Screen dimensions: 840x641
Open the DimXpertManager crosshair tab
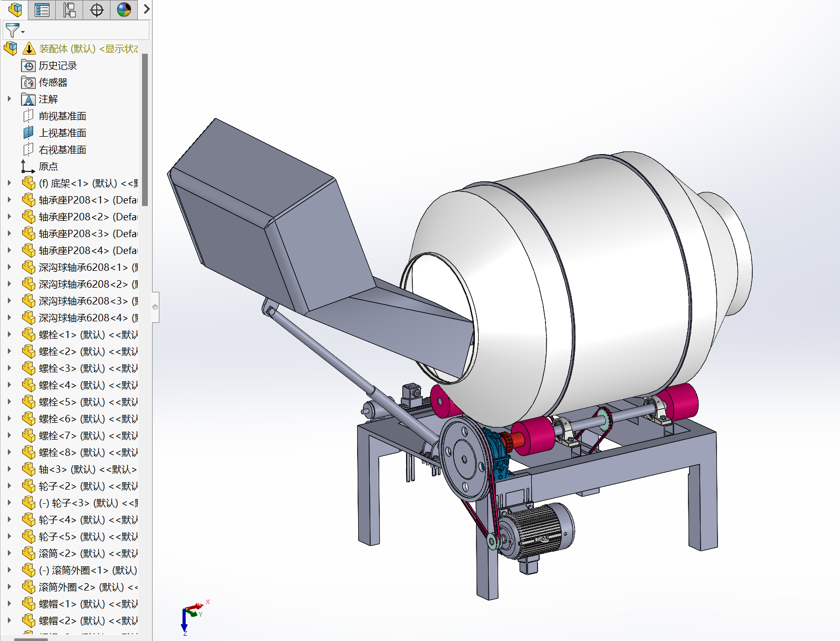[x=97, y=9]
